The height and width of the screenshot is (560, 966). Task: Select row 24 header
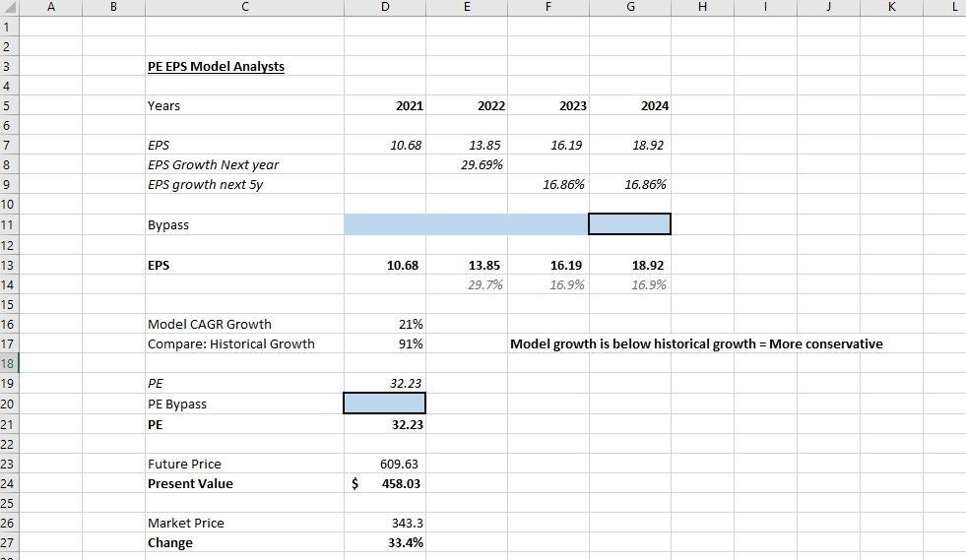pos(9,483)
